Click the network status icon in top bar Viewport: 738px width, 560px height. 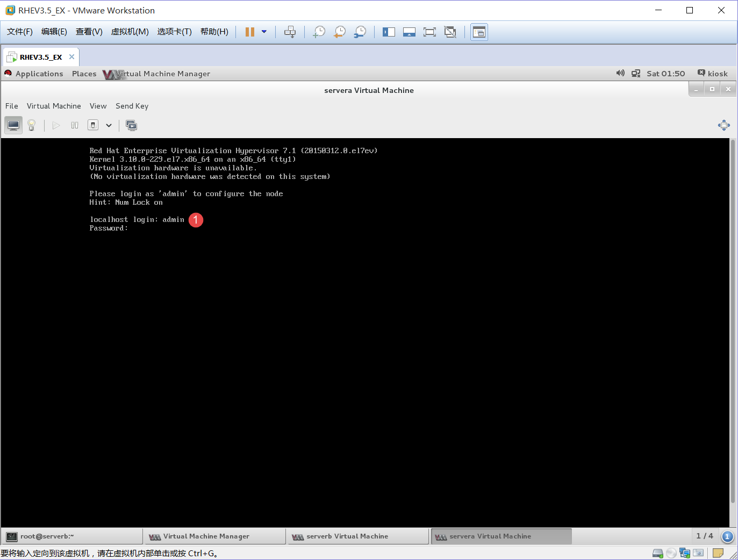pos(636,74)
